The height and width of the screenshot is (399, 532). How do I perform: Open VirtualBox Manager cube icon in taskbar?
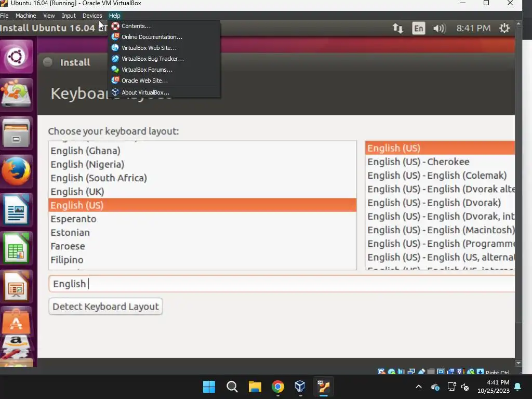[300, 387]
